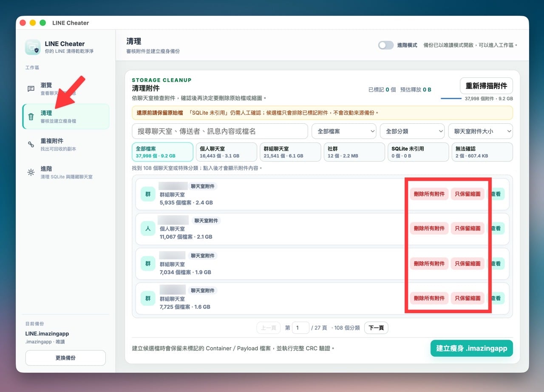Viewport: 544px width, 392px height.
Task: Click 查看 for the 7,034 個檔案 chat
Action: 496,264
